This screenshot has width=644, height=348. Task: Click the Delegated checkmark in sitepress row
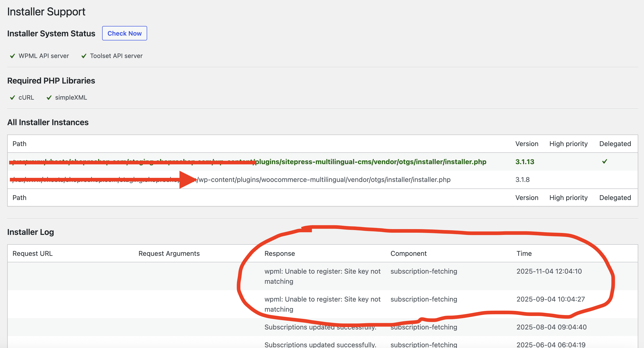[x=605, y=161]
